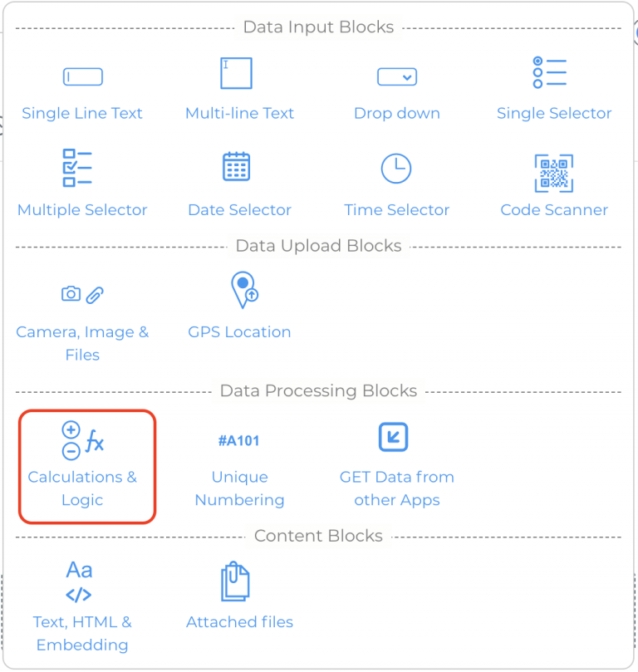Pick the Single Selector radio list icon
The height and width of the screenshot is (672, 638).
550,72
